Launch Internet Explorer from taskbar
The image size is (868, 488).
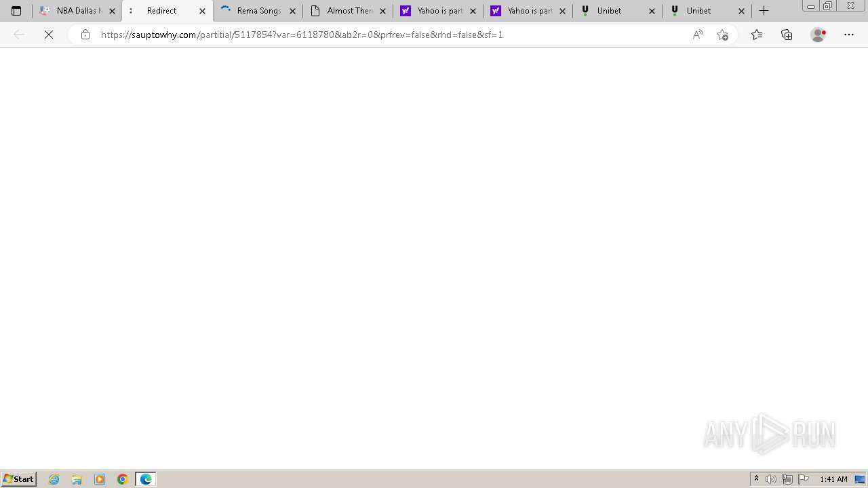[54, 479]
